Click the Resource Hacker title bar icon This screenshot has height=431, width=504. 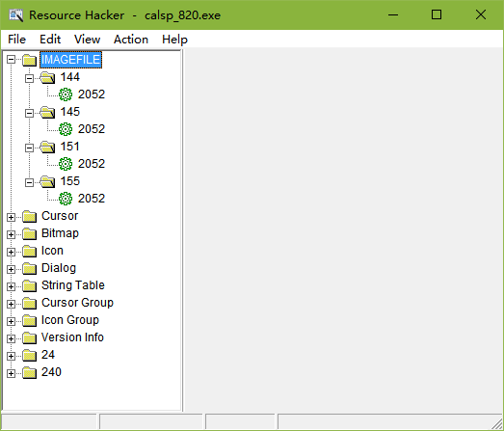click(x=15, y=15)
